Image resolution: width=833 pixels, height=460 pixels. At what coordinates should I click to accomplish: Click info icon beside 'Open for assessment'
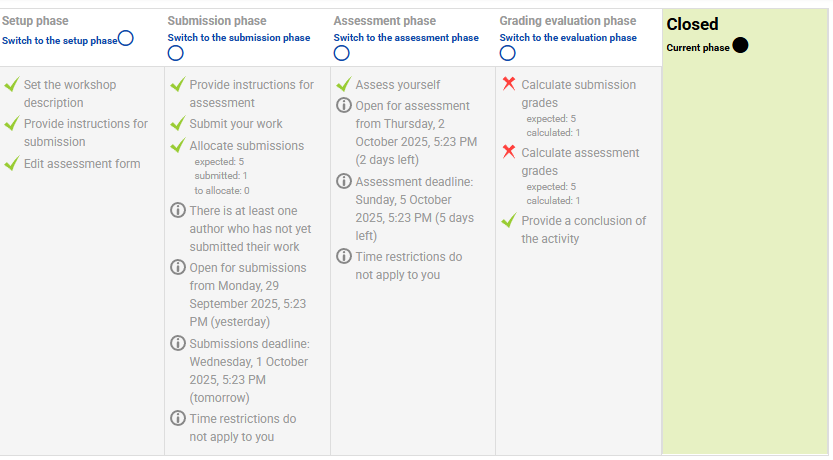click(344, 106)
